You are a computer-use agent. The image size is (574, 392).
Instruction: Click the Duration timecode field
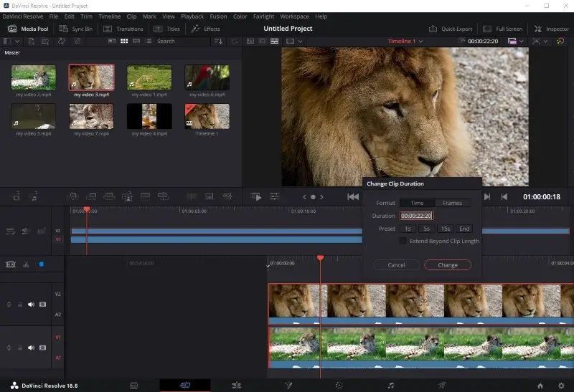coord(416,216)
